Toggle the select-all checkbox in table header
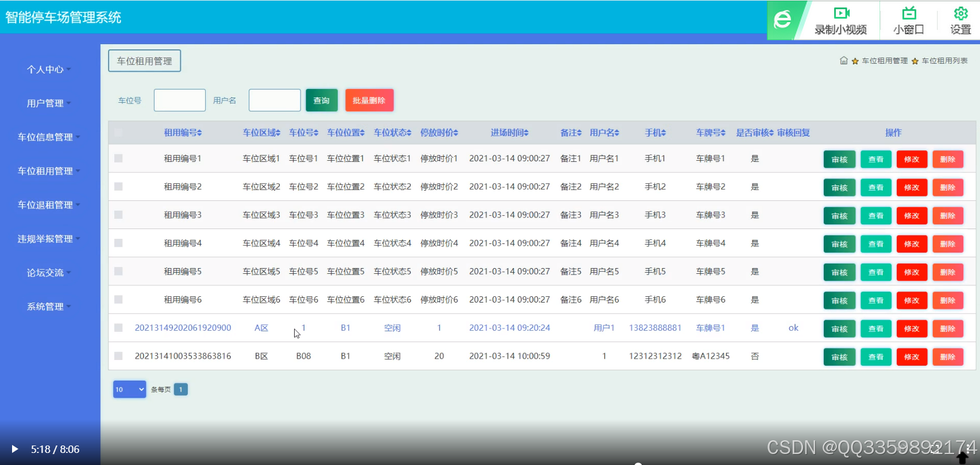 click(118, 133)
